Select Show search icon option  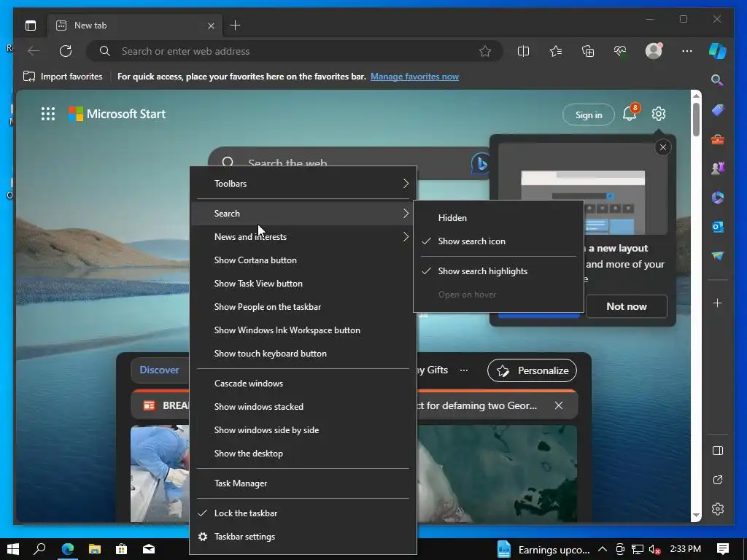pyautogui.click(x=498, y=241)
